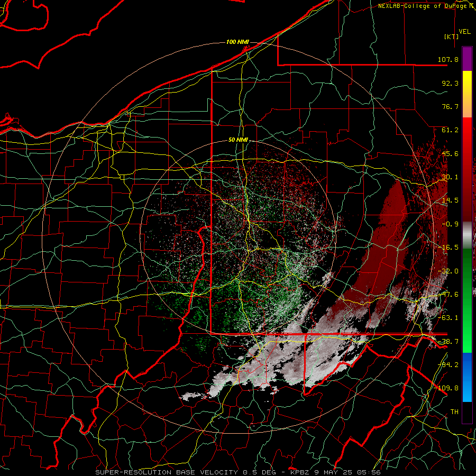Pick the black TH segment of the color bar

467,413
